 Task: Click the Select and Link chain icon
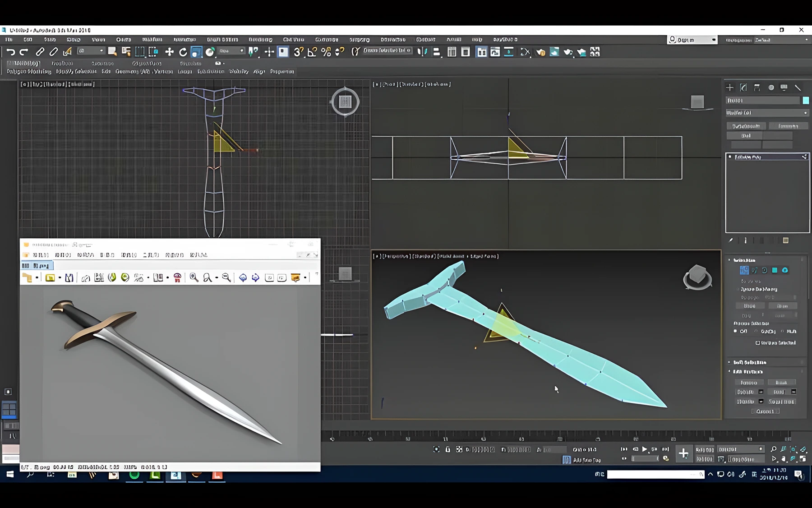(40, 52)
